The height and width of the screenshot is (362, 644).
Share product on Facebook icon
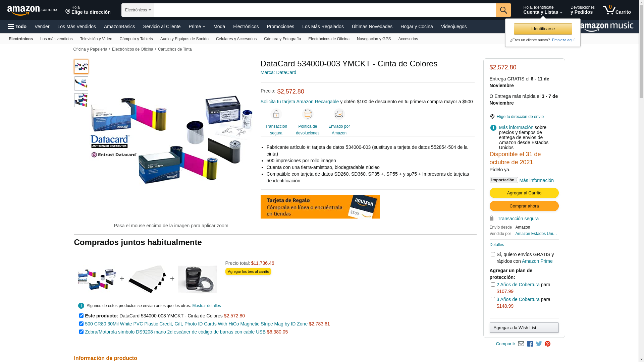pos(530,344)
